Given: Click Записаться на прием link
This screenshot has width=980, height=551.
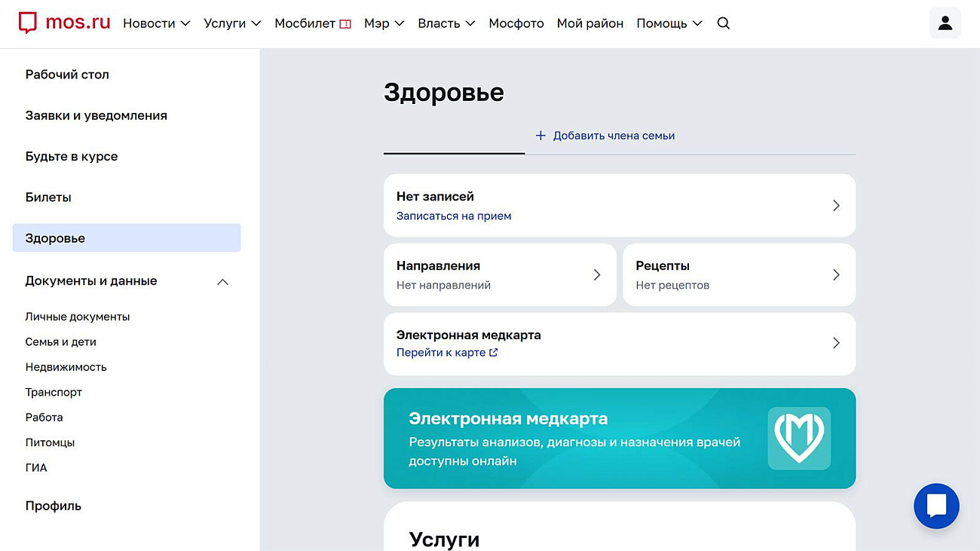Looking at the screenshot, I should click(x=453, y=216).
